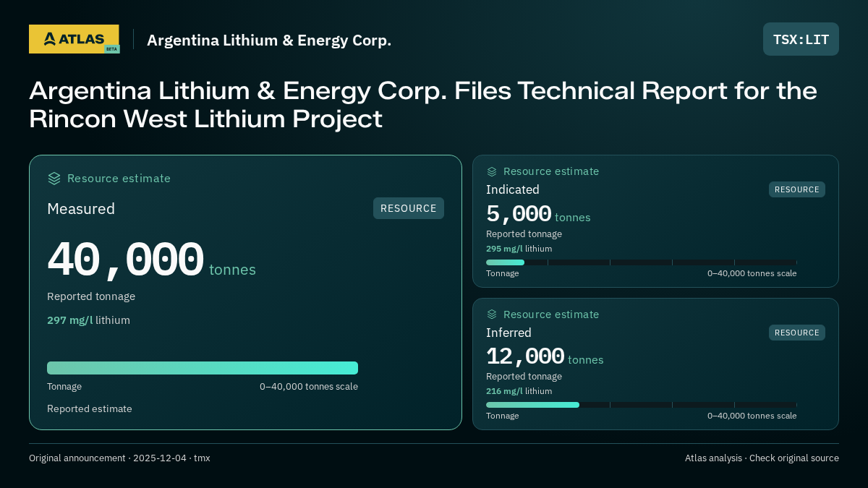
Task: Click the scale label under Measured bar
Action: click(x=309, y=387)
